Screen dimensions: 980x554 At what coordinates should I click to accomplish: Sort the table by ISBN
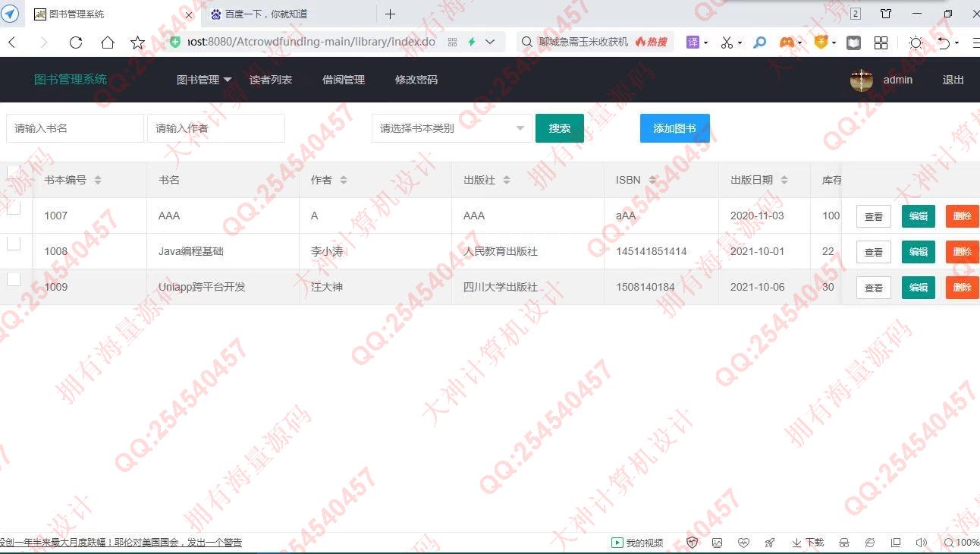(x=652, y=180)
